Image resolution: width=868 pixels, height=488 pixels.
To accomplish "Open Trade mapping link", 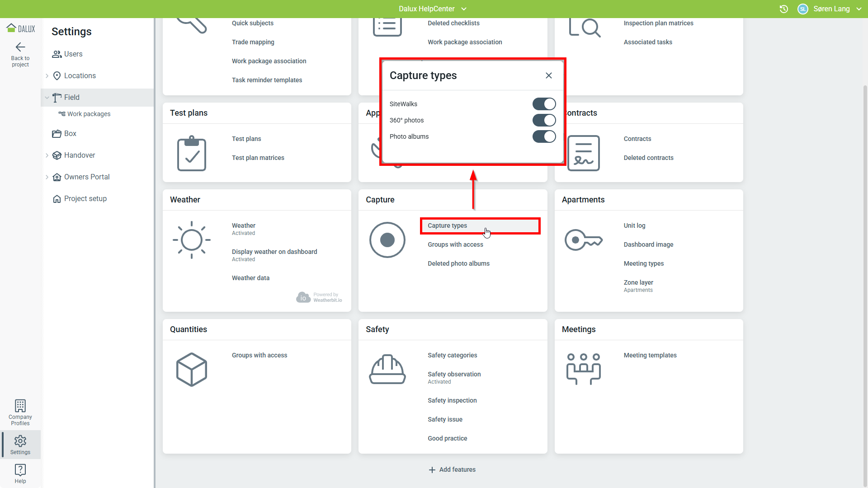I will click(x=253, y=42).
